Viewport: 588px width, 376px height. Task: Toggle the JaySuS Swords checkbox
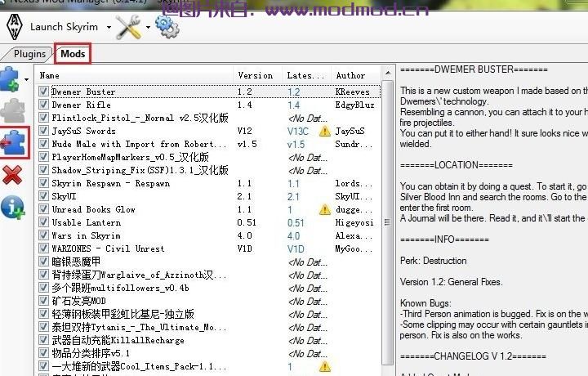coord(43,131)
